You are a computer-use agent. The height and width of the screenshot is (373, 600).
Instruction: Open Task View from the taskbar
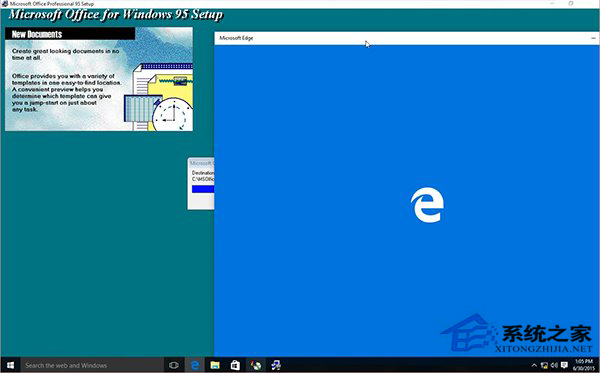click(174, 365)
